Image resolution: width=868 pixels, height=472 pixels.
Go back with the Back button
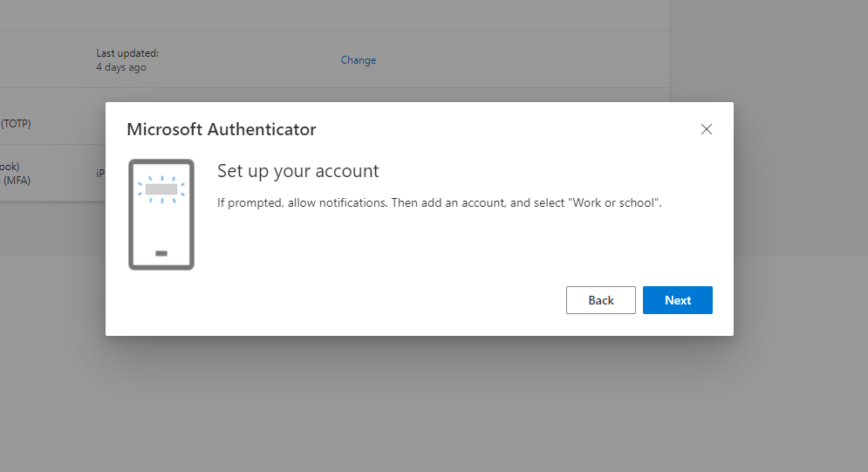tap(601, 300)
